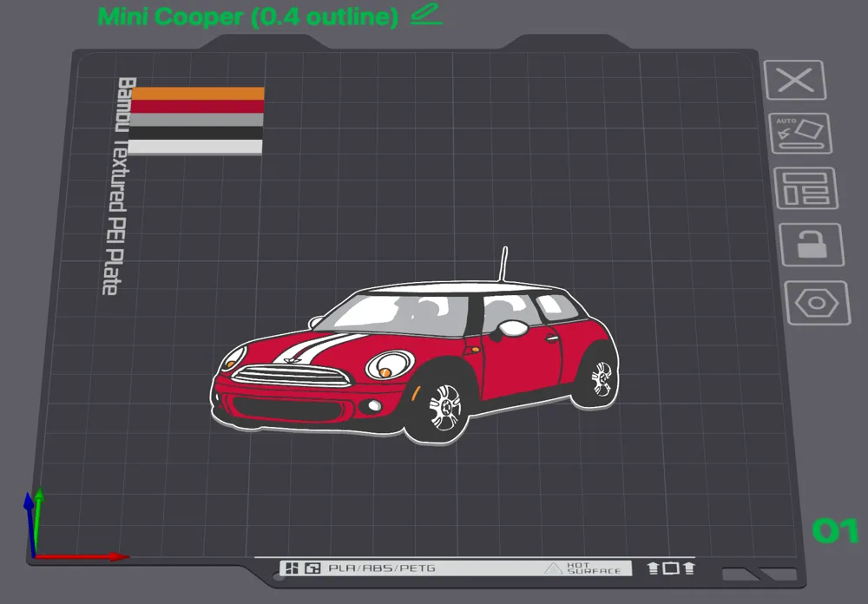Arrange objects with the layout icon

point(806,188)
